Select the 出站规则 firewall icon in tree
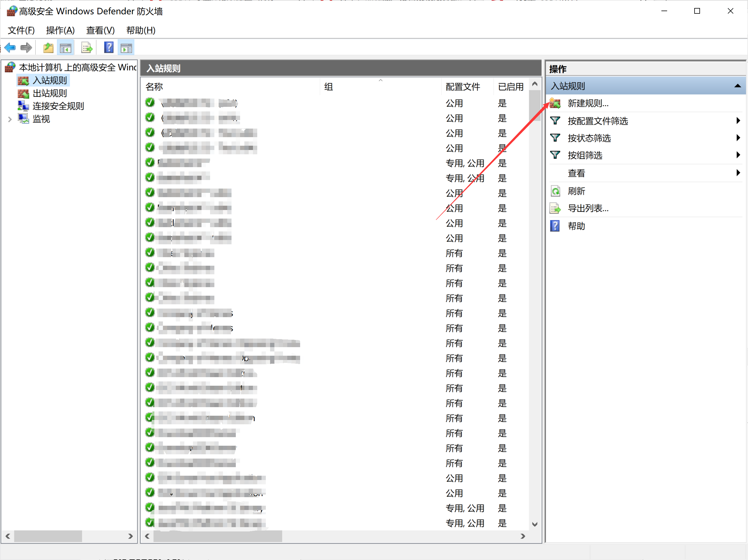The width and height of the screenshot is (748, 560). 23,93
